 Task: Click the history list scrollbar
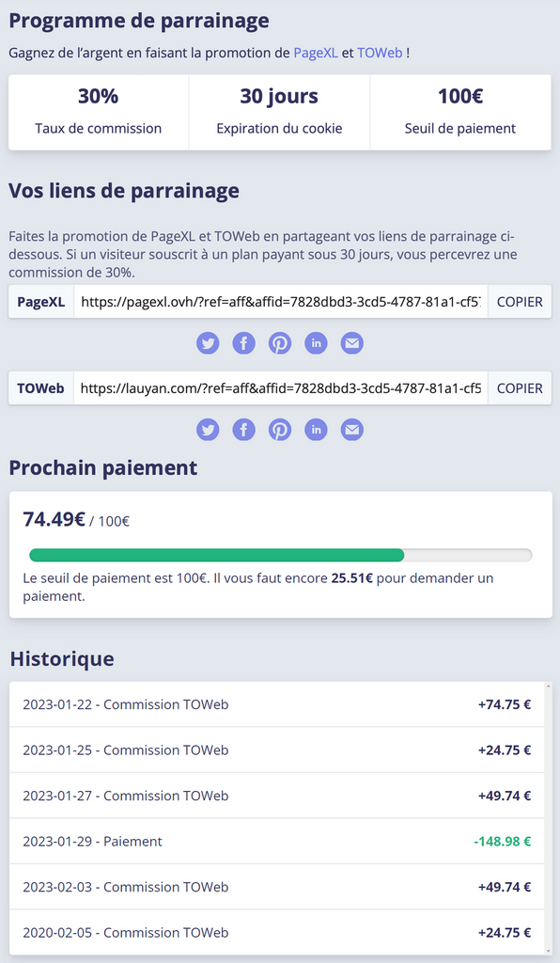tap(548, 818)
